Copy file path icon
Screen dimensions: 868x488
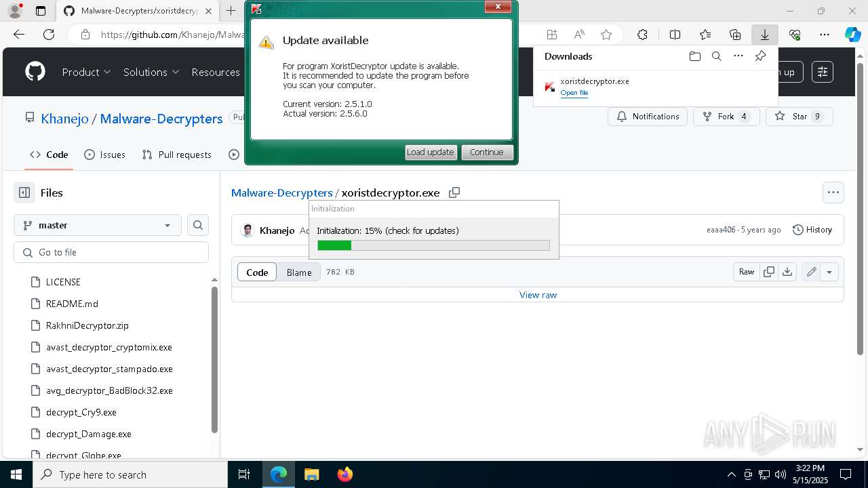pos(454,192)
